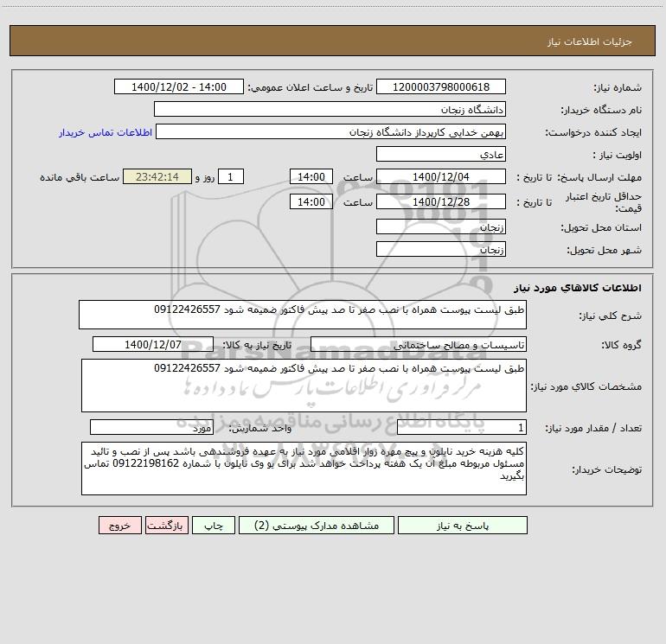666x644 pixels.
Task: Click the پاسخ به نیاز button
Action: (463, 525)
